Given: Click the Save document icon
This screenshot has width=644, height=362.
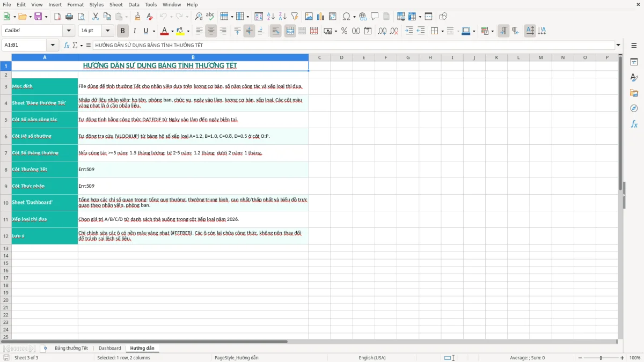Looking at the screenshot, I should click(38, 17).
